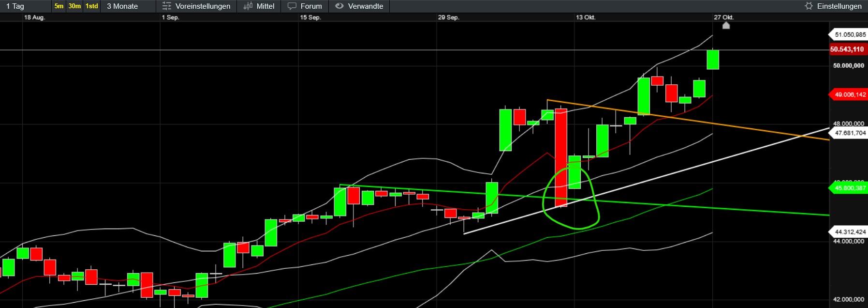Click the green 45.800,387 price tag

pos(850,188)
